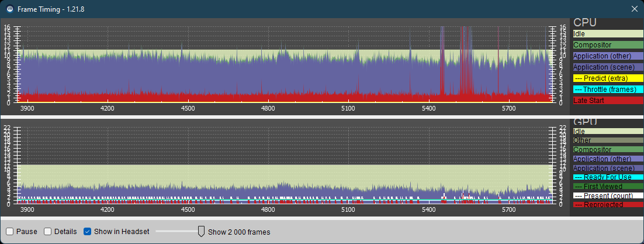
Task: Uncheck Show in Headset checkbox
Action: (x=87, y=232)
